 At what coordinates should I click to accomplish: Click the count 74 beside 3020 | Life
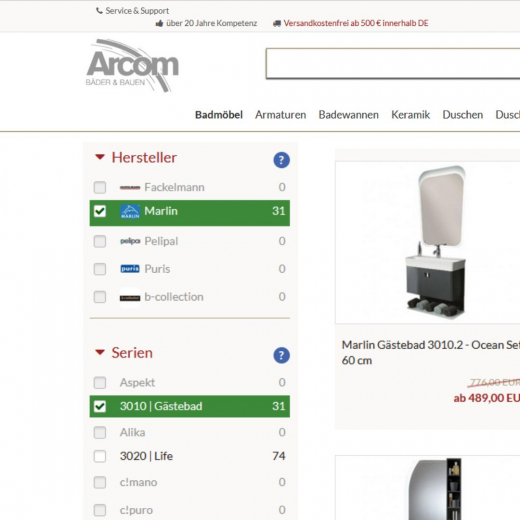[279, 456]
